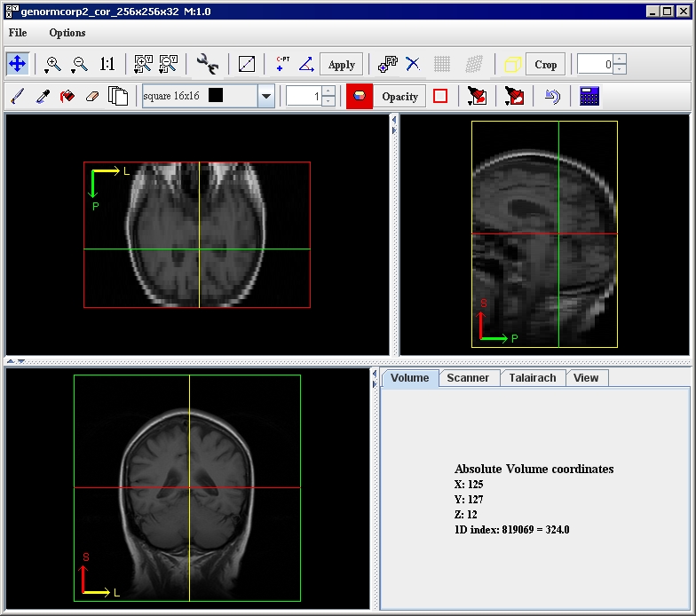Expand the square 16x16 brush dropdown
696x616 pixels.
pyautogui.click(x=266, y=96)
